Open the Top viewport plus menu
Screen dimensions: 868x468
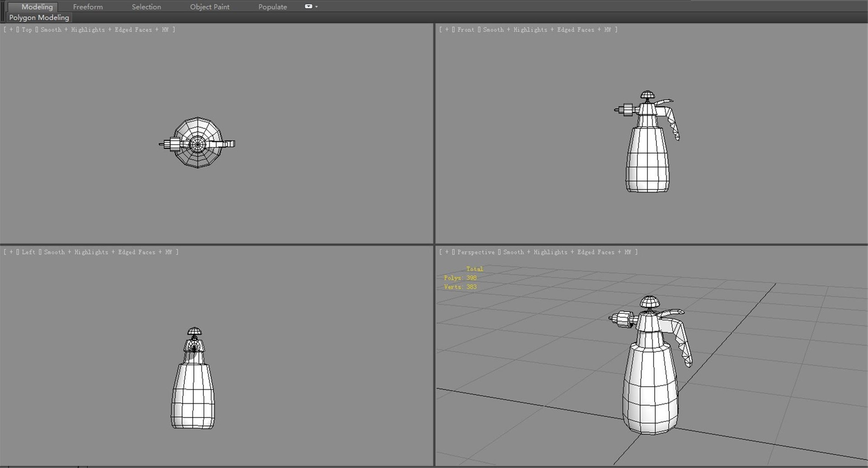coord(11,29)
